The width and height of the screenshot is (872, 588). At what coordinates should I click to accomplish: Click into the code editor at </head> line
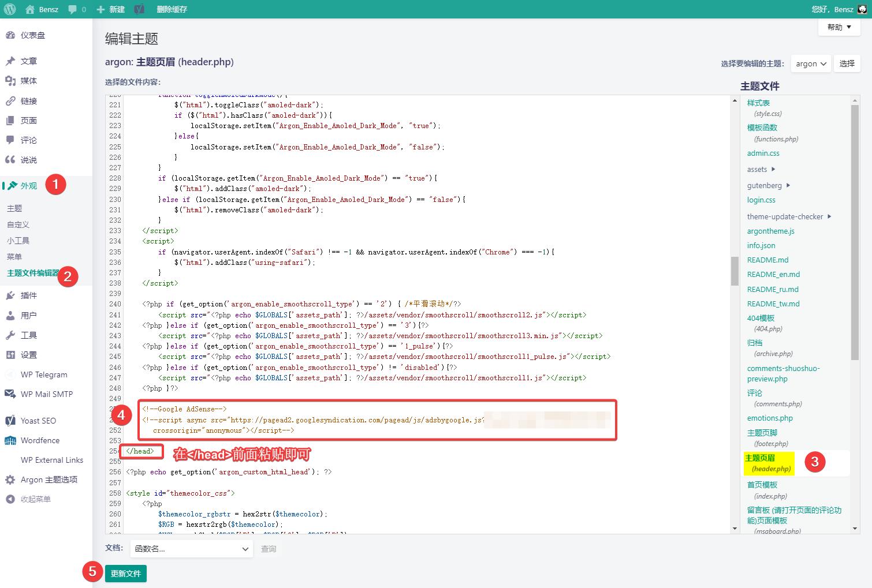point(140,451)
